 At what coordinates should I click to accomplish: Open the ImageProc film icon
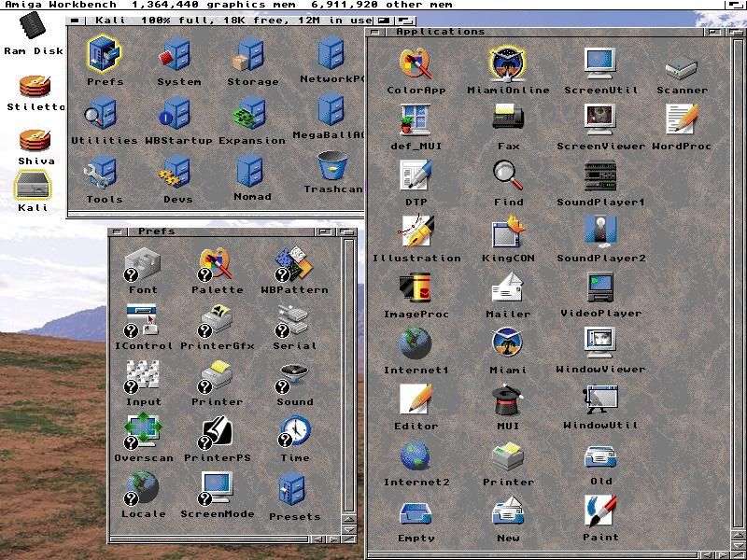coord(416,287)
